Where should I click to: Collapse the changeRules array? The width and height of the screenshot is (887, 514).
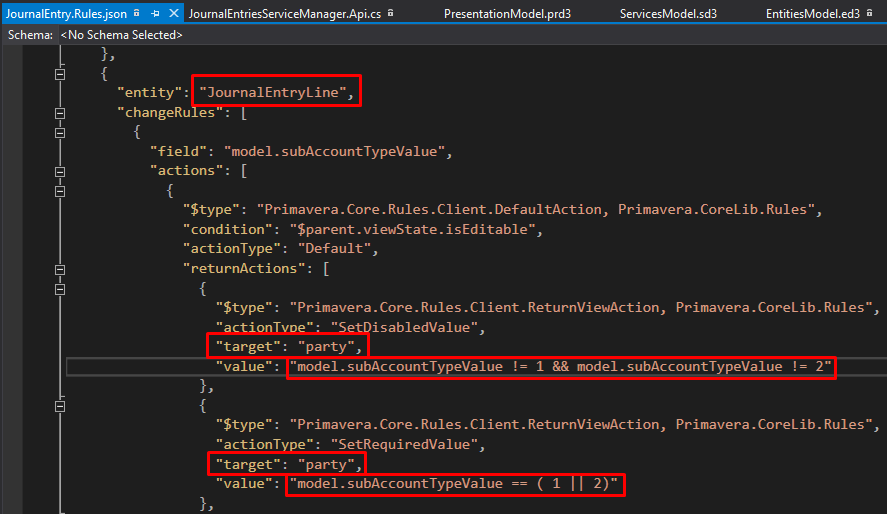tap(60, 113)
